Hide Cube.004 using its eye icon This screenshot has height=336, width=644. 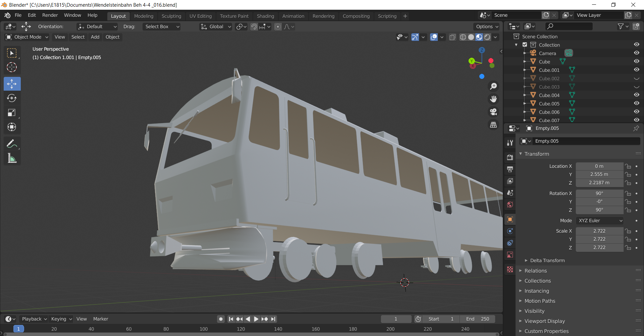tap(636, 95)
